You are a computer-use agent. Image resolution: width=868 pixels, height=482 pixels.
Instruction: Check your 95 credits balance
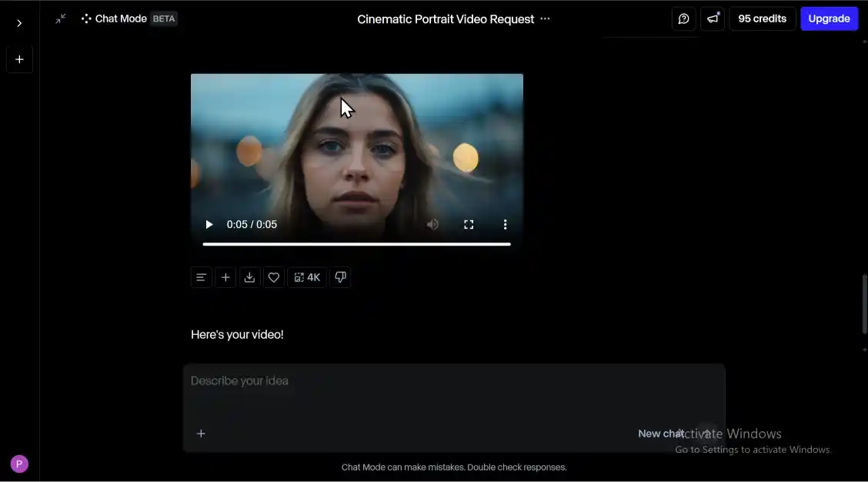pos(762,18)
